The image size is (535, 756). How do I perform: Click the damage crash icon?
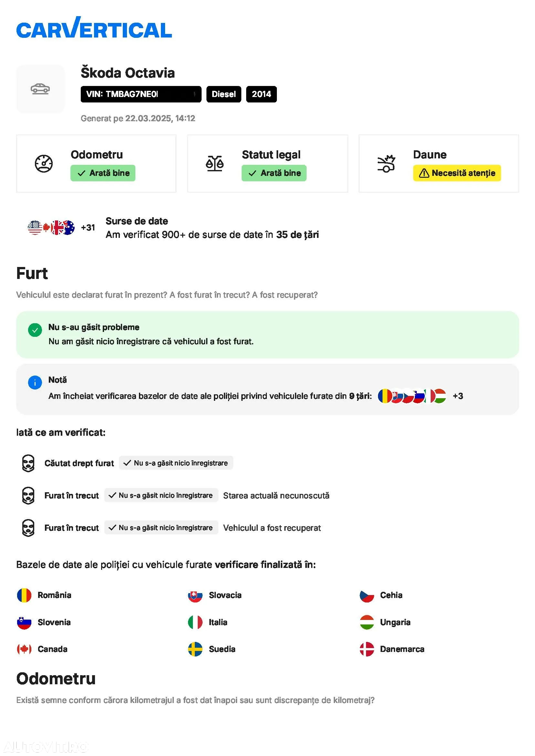click(386, 164)
